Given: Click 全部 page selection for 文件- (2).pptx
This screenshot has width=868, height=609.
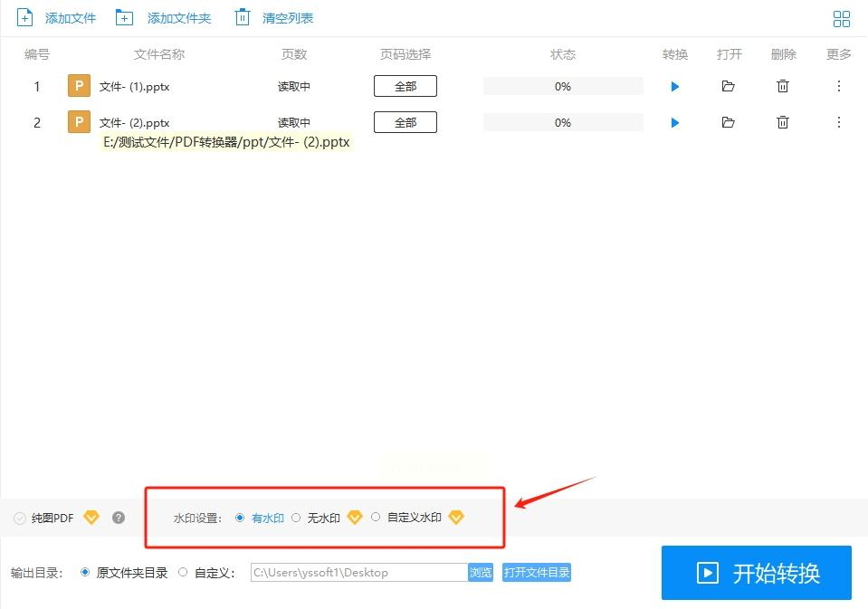Looking at the screenshot, I should [x=405, y=122].
